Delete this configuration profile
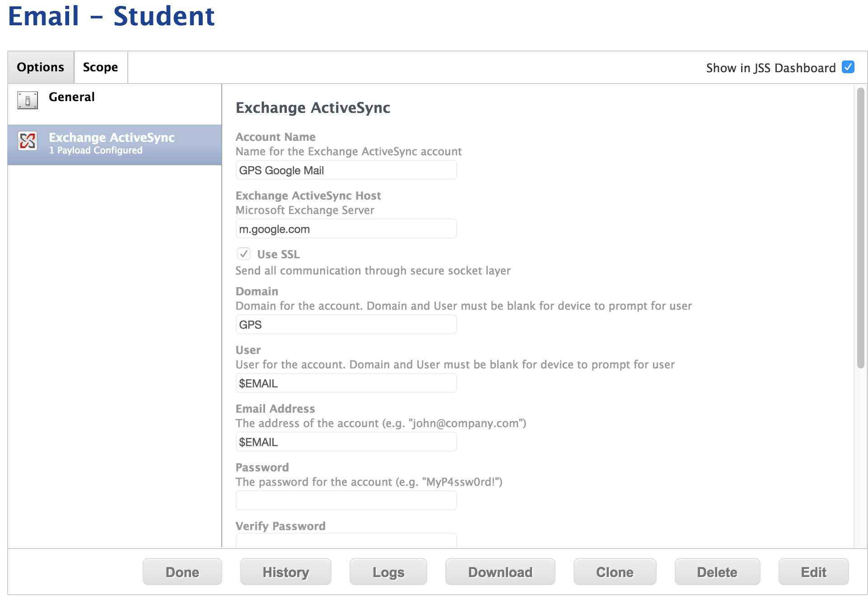Image resolution: width=868 pixels, height=596 pixels. click(718, 572)
